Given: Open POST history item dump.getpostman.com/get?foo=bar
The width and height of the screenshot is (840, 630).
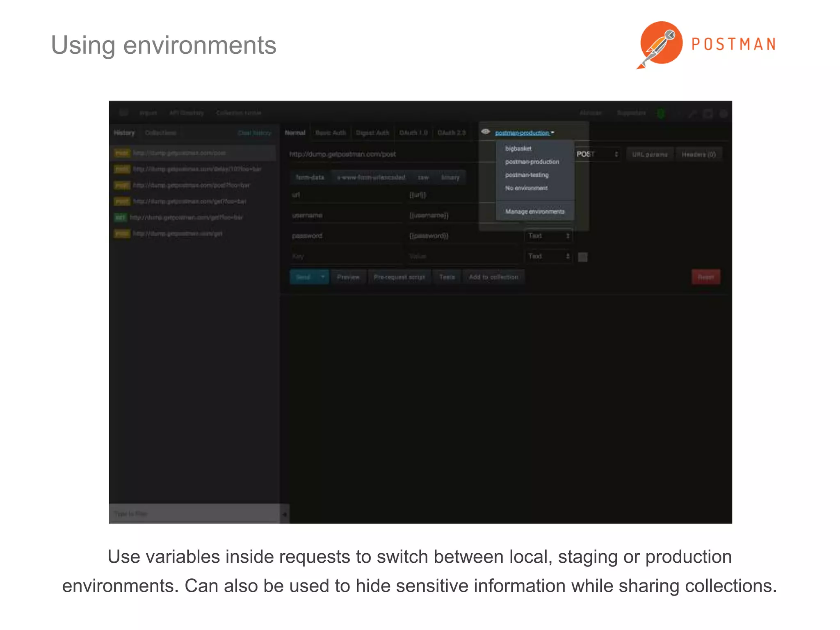Looking at the screenshot, I should pyautogui.click(x=193, y=201).
